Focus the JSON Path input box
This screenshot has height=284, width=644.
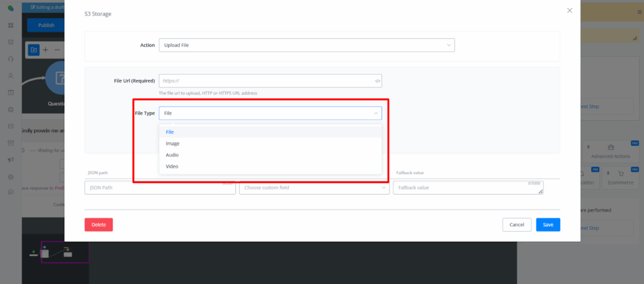tap(160, 188)
